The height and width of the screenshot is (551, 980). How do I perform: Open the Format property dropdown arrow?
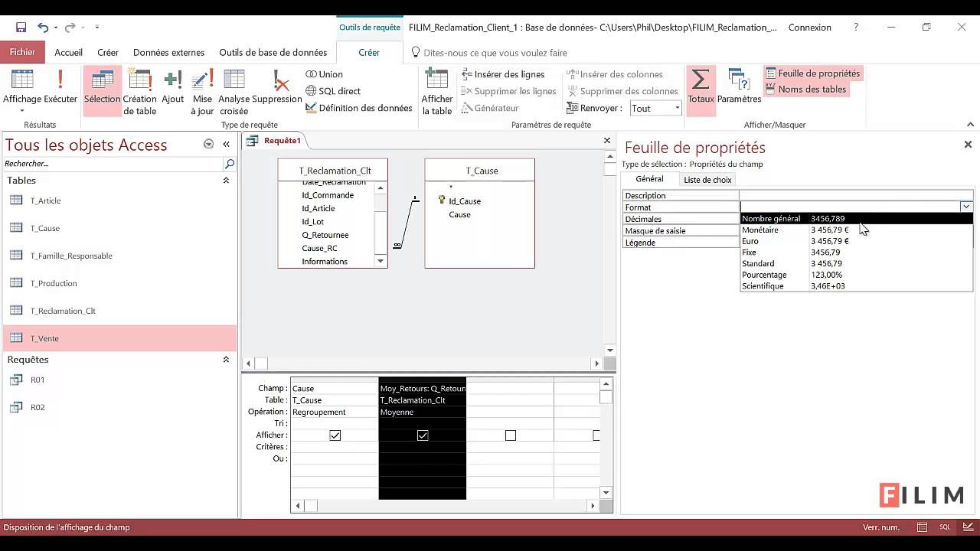click(x=966, y=207)
